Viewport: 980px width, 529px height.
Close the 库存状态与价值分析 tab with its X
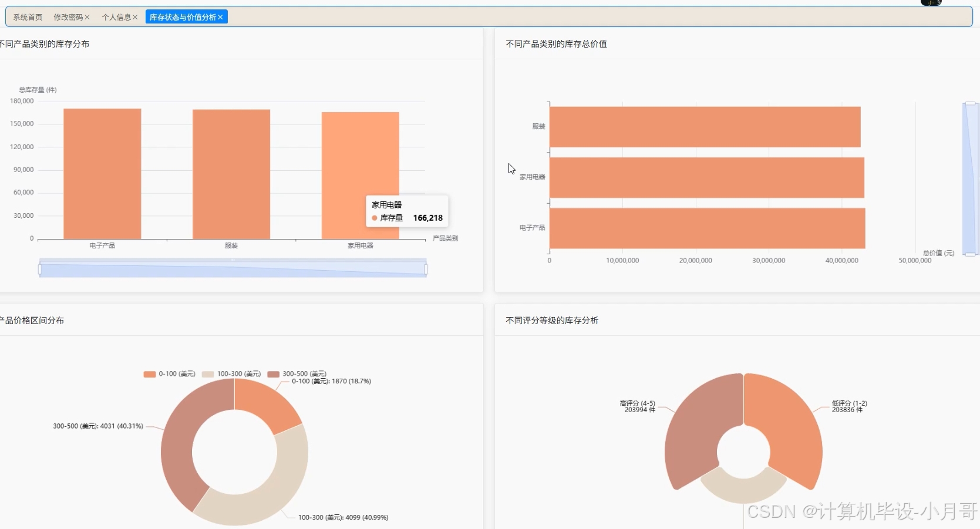[x=220, y=18]
